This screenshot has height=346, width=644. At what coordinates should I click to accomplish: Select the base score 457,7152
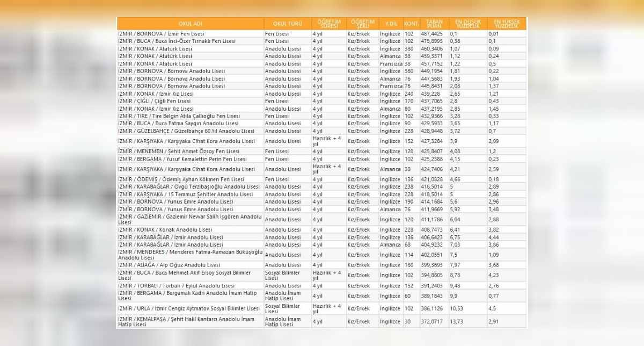click(x=431, y=64)
